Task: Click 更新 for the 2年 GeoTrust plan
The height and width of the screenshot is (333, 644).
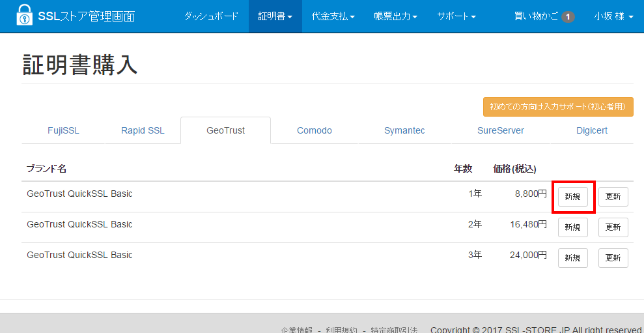Action: [x=613, y=227]
